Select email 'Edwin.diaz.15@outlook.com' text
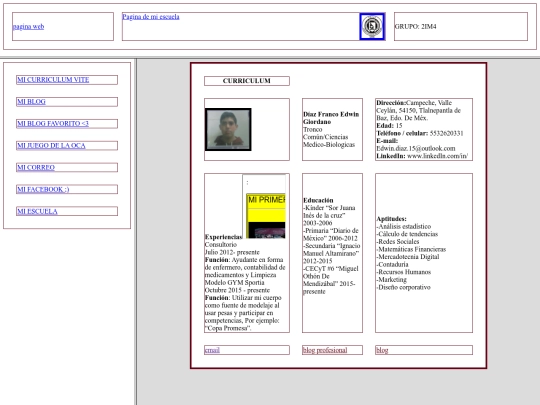540x405 pixels. tap(416, 148)
